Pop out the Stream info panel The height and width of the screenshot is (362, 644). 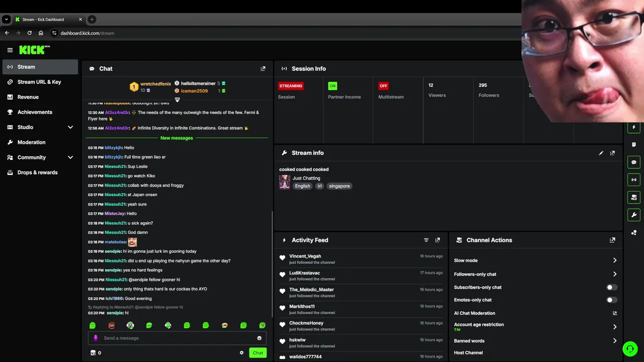click(612, 153)
